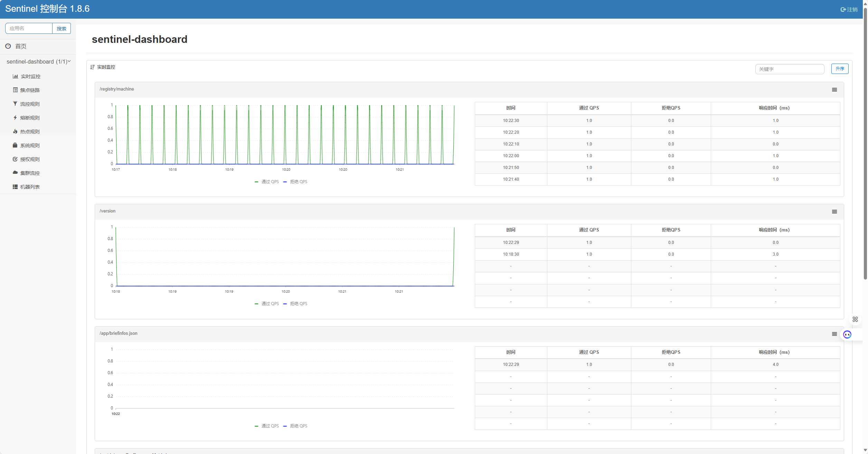Click the 机器列表 grid icon
The width and height of the screenshot is (868, 454).
point(15,187)
